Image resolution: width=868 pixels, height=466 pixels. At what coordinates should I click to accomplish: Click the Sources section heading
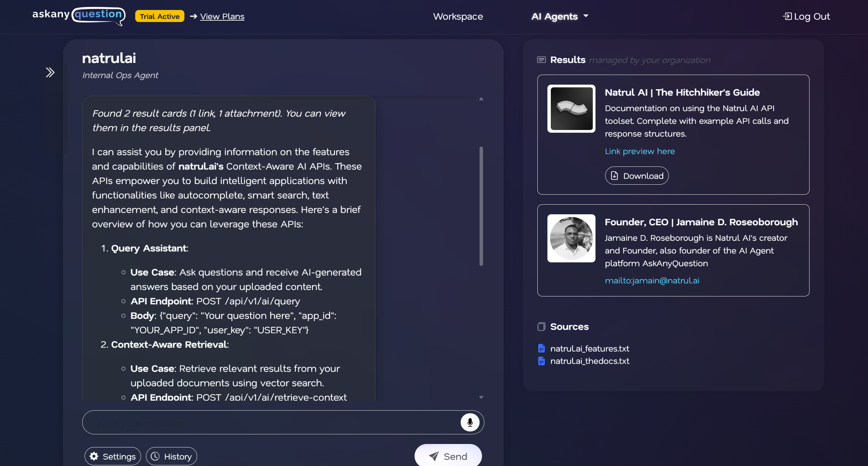(x=569, y=327)
